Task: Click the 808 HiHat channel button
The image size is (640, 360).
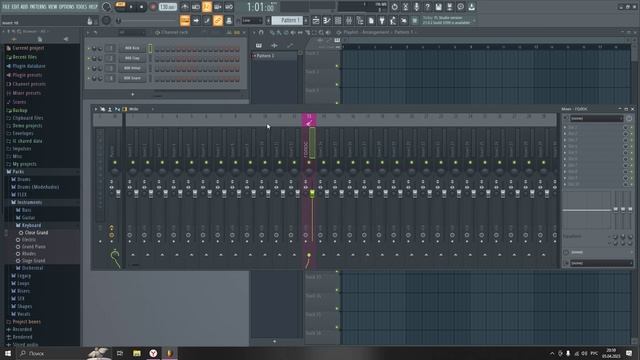Action: click(x=132, y=68)
